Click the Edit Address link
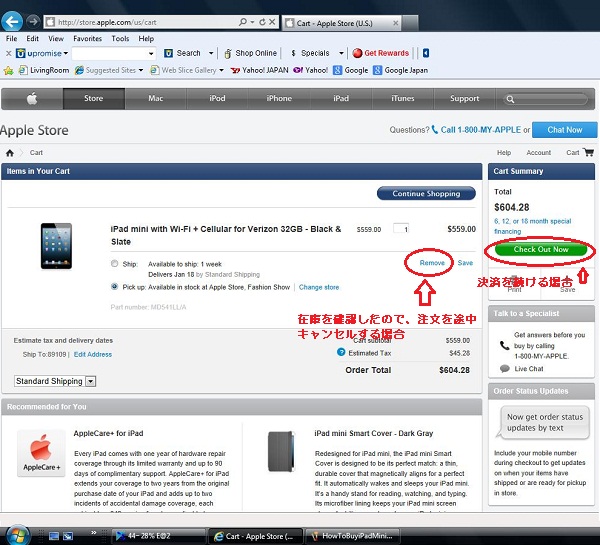This screenshot has height=545, width=600. pyautogui.click(x=93, y=354)
